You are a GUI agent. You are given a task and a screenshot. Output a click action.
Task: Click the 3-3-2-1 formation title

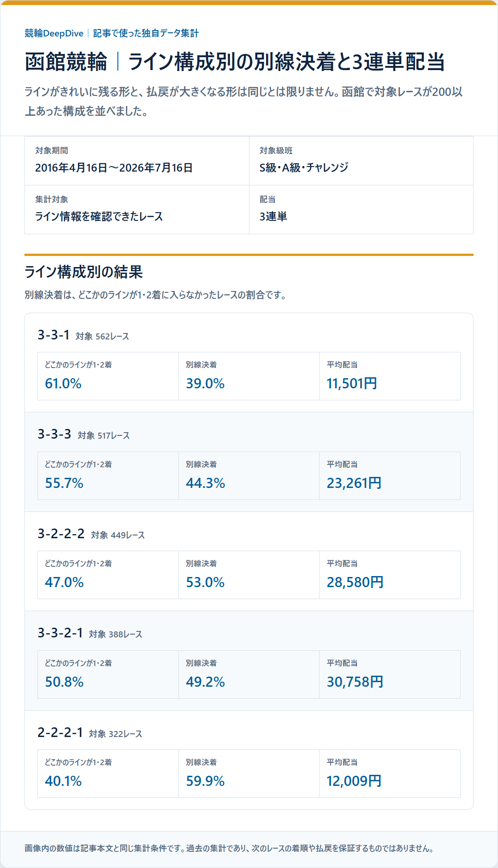[x=60, y=633]
